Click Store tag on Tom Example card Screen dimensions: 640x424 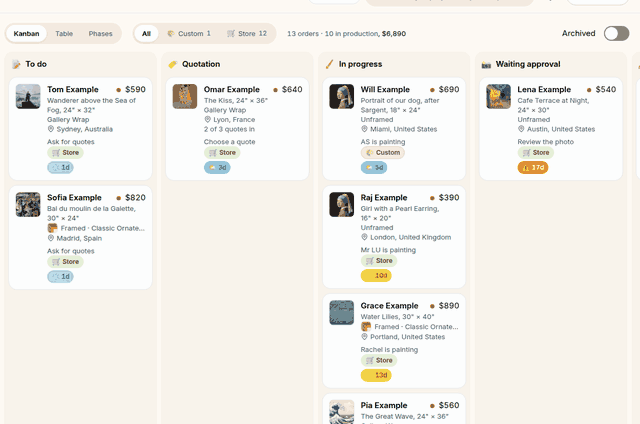pos(65,153)
